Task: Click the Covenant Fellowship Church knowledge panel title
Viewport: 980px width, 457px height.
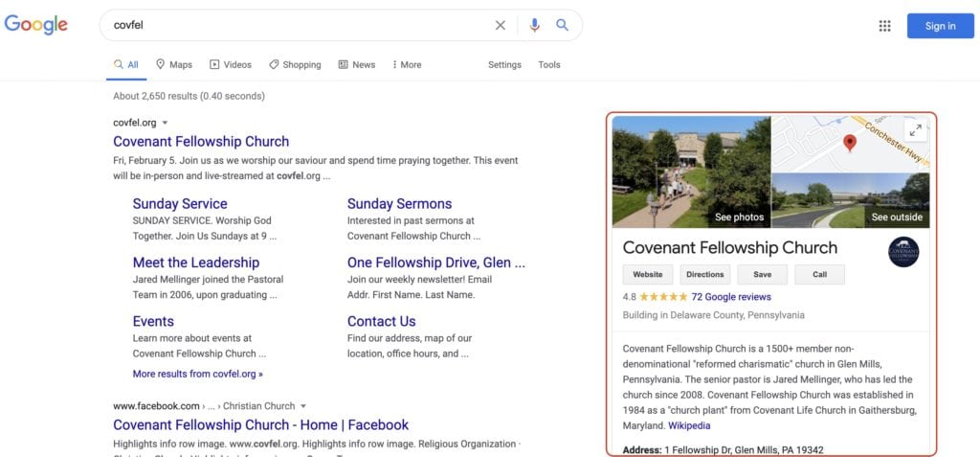Action: [730, 247]
